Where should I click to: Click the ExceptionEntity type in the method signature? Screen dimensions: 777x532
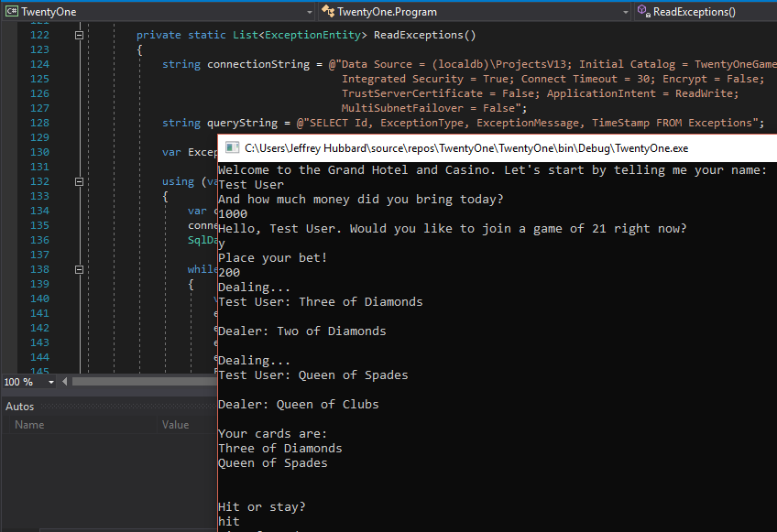312,35
